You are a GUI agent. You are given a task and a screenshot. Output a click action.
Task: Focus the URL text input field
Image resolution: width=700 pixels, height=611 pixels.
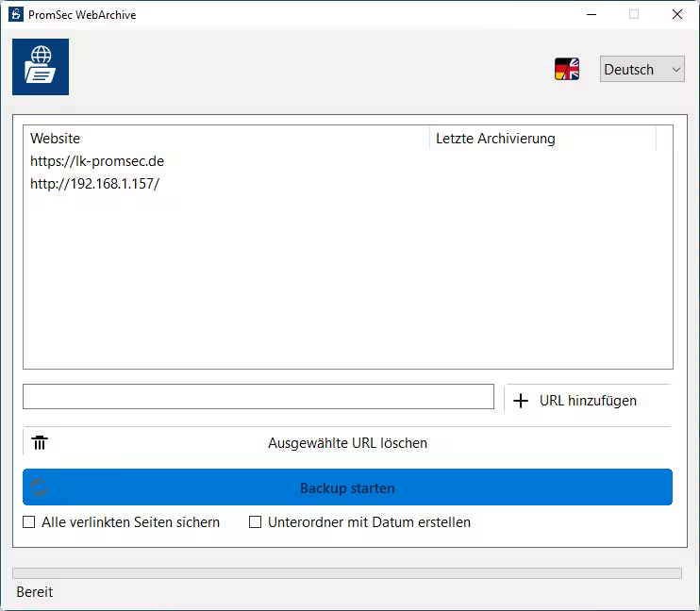point(258,397)
